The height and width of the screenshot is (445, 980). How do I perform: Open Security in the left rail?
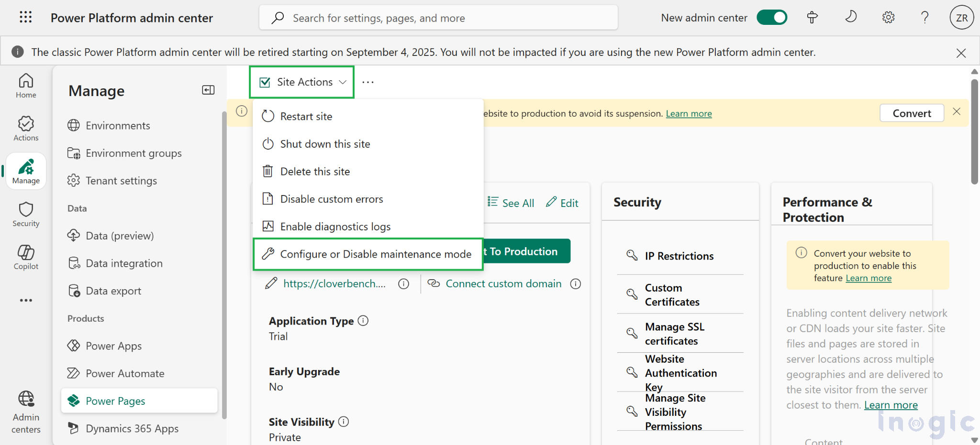point(26,214)
